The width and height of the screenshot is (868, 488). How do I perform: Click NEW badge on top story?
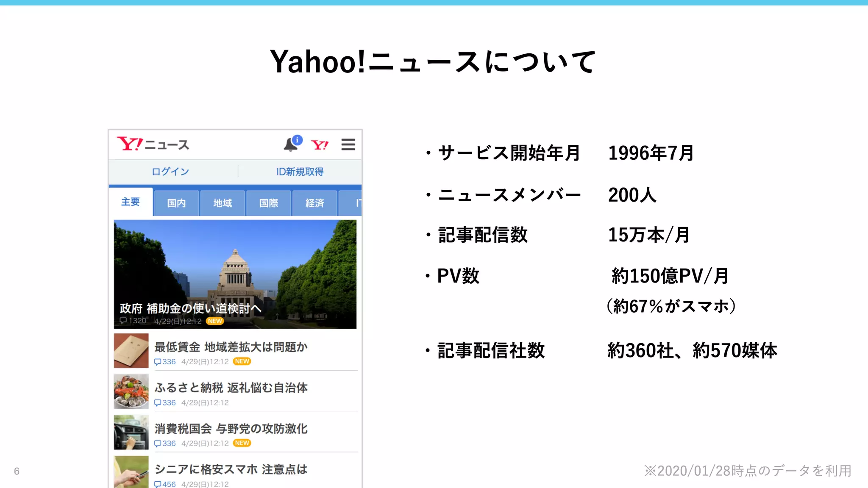215,321
